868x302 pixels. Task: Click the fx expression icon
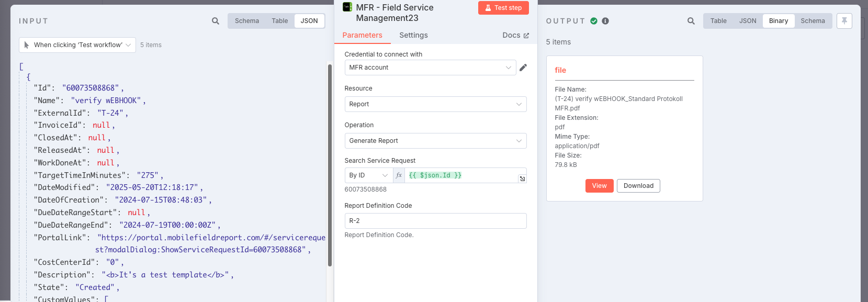tap(399, 175)
